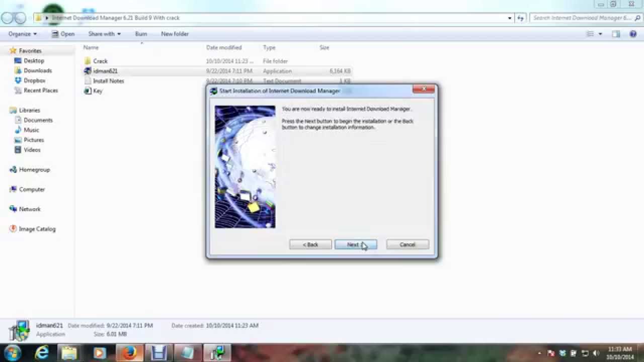This screenshot has width=644, height=362.
Task: Refresh the folder using address bar button
Action: click(x=520, y=18)
